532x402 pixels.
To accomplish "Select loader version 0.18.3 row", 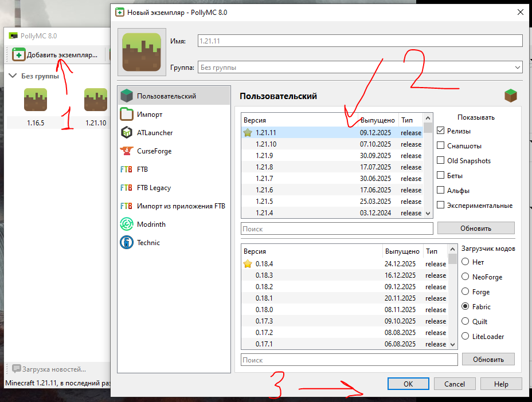I will click(x=345, y=275).
